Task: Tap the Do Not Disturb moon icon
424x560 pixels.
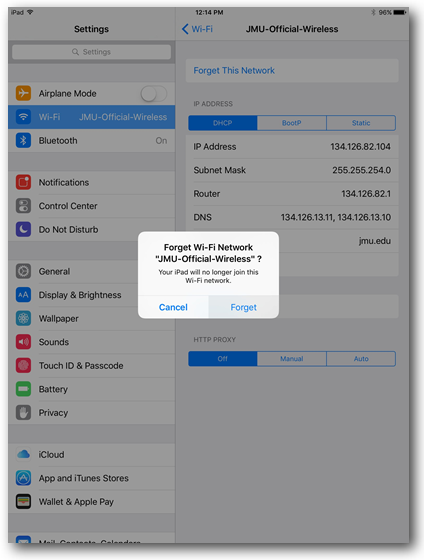Action: click(23, 229)
